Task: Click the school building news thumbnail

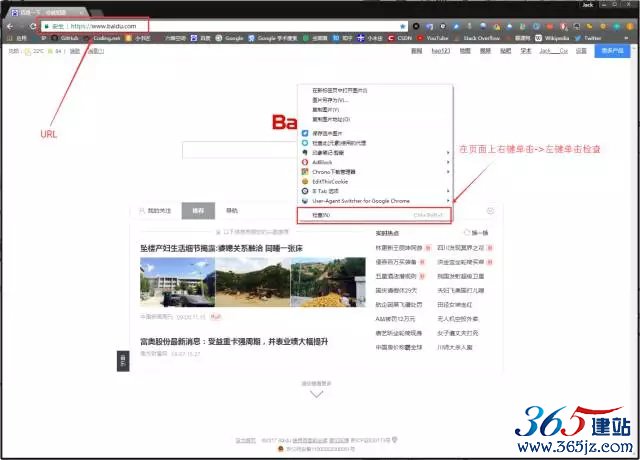Action: 177,282
